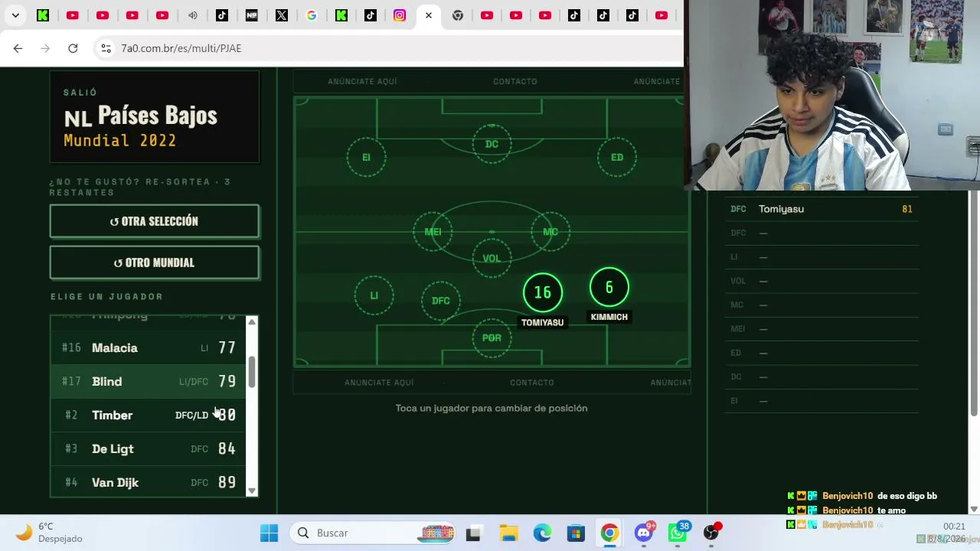Switch to the NE favicon tab
Image resolution: width=980 pixels, height=551 pixels.
252,15
